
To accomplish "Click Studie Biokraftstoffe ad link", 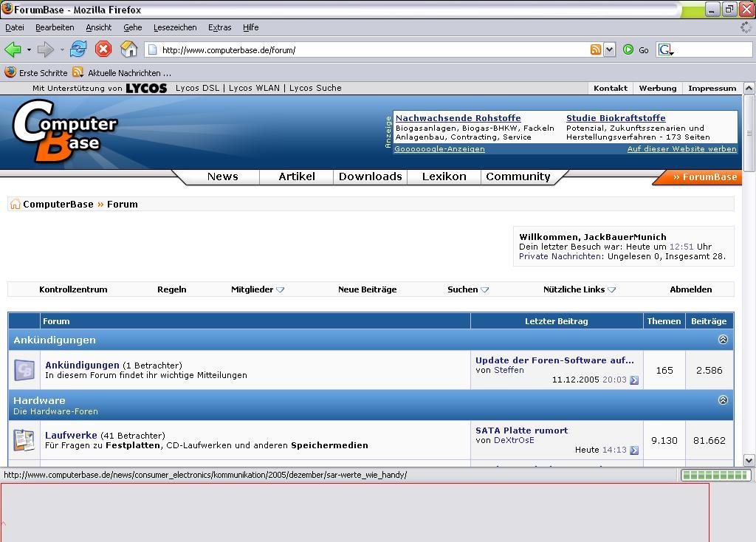I will point(616,118).
